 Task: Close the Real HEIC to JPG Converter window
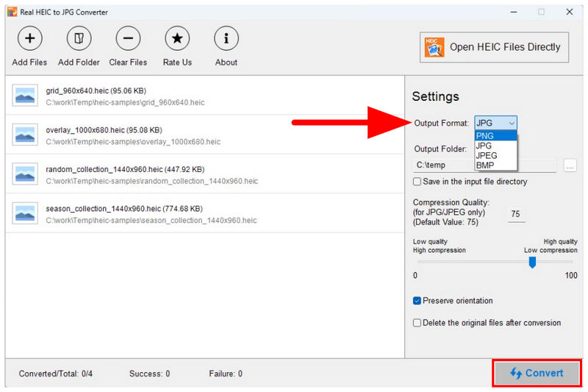click(x=569, y=12)
